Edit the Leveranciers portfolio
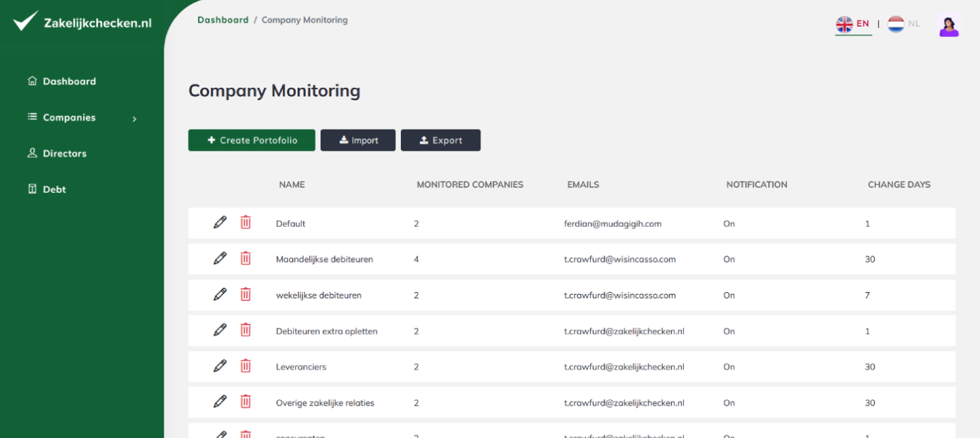 220,365
